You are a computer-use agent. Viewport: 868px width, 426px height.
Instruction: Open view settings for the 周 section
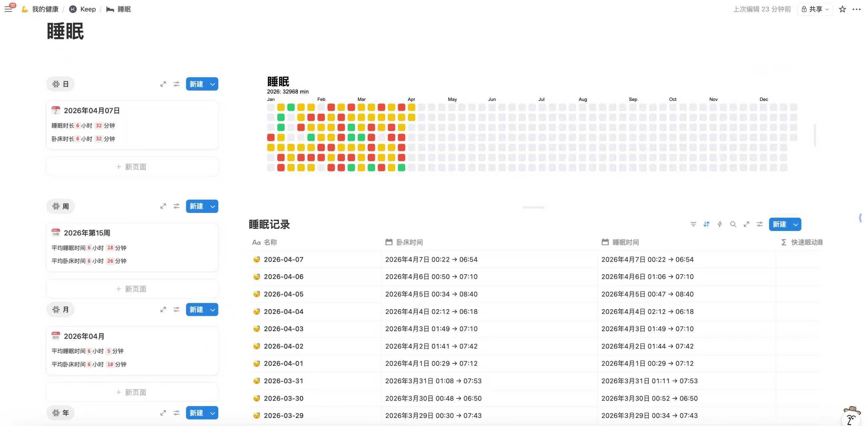[x=176, y=206]
